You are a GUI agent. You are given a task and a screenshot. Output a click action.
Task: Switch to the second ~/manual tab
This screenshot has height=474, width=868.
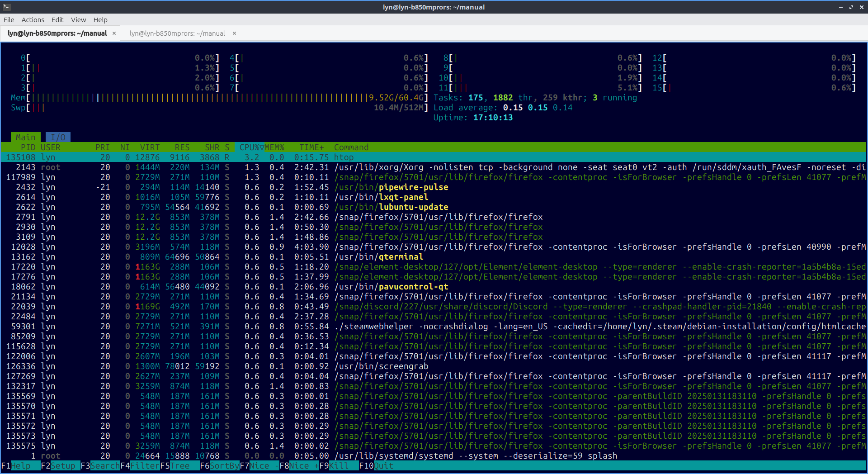[x=177, y=33]
